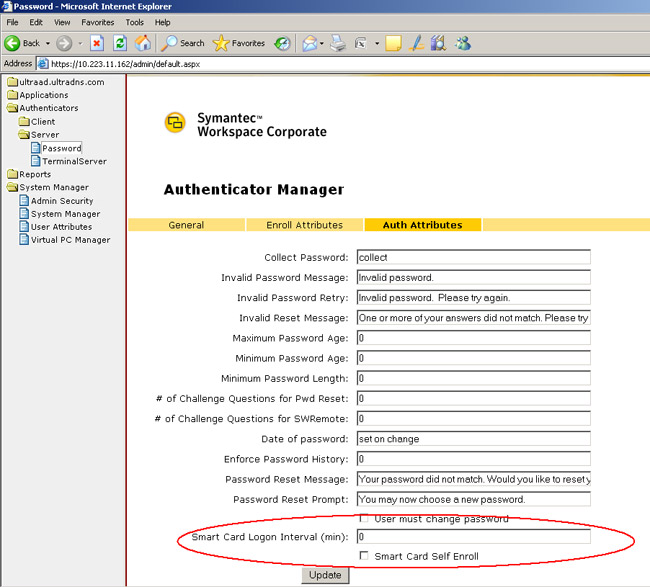Refresh the page with the toolbar icon
The height and width of the screenshot is (587, 650).
click(x=120, y=43)
